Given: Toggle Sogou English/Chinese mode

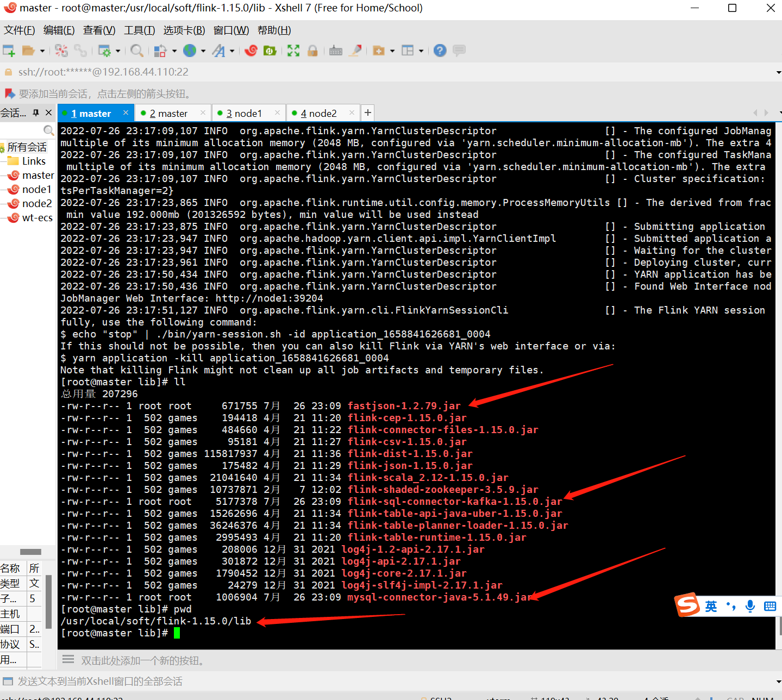Looking at the screenshot, I should coord(711,606).
